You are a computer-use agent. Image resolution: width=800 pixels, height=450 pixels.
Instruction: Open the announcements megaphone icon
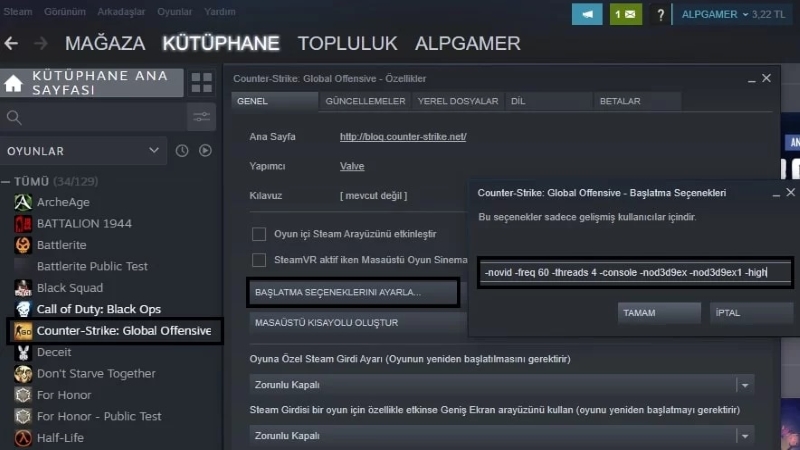click(587, 14)
